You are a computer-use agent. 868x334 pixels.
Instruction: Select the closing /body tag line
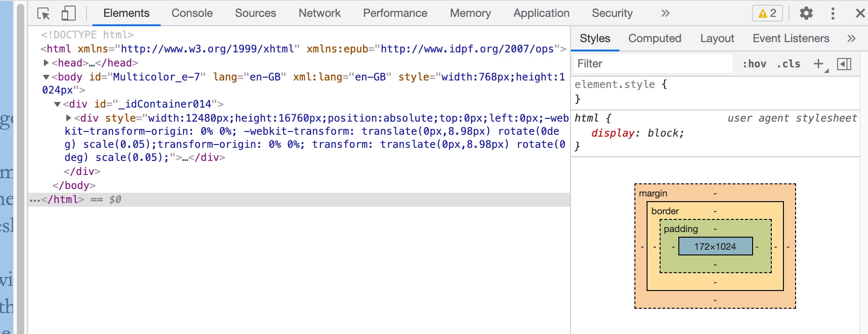74,185
